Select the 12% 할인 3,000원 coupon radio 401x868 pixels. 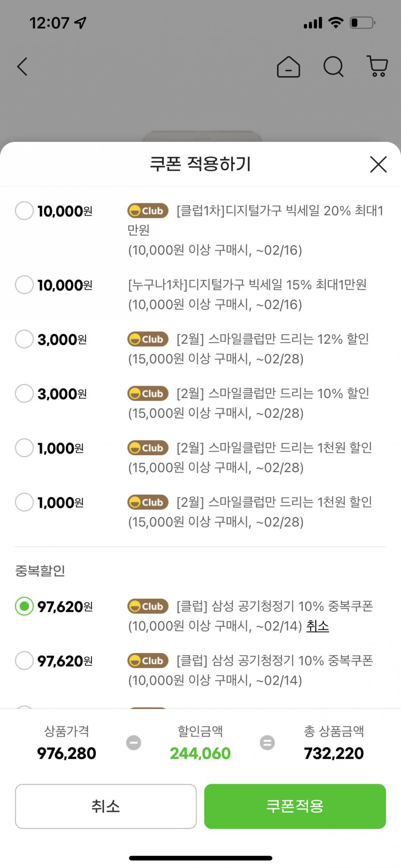point(24,339)
